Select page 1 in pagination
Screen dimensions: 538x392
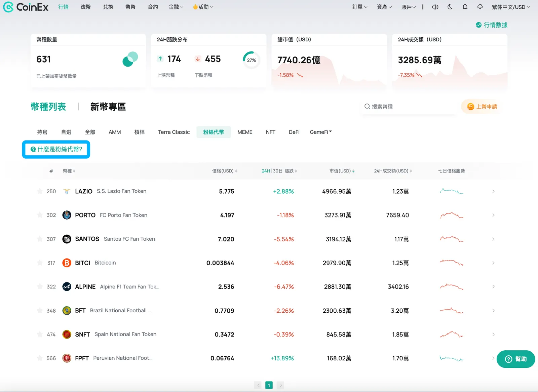click(x=269, y=385)
